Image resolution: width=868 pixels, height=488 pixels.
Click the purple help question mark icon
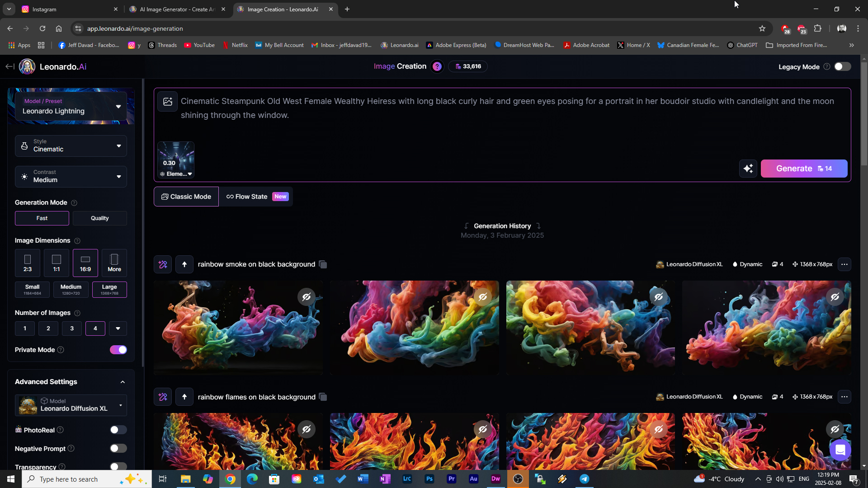[x=437, y=66]
